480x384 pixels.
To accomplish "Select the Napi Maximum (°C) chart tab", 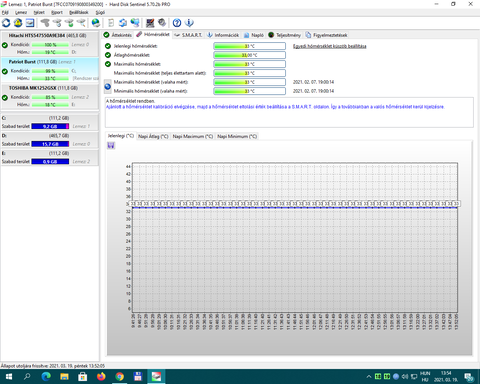I will [x=193, y=136].
